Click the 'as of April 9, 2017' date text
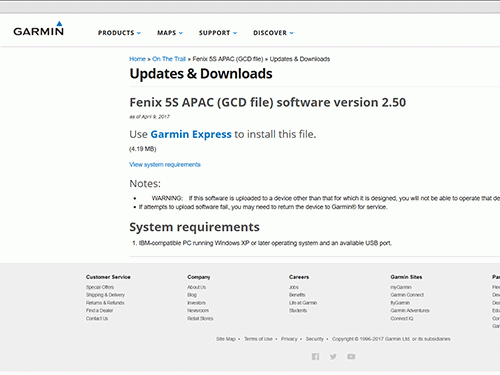This screenshot has height=375, width=500. pos(149,117)
